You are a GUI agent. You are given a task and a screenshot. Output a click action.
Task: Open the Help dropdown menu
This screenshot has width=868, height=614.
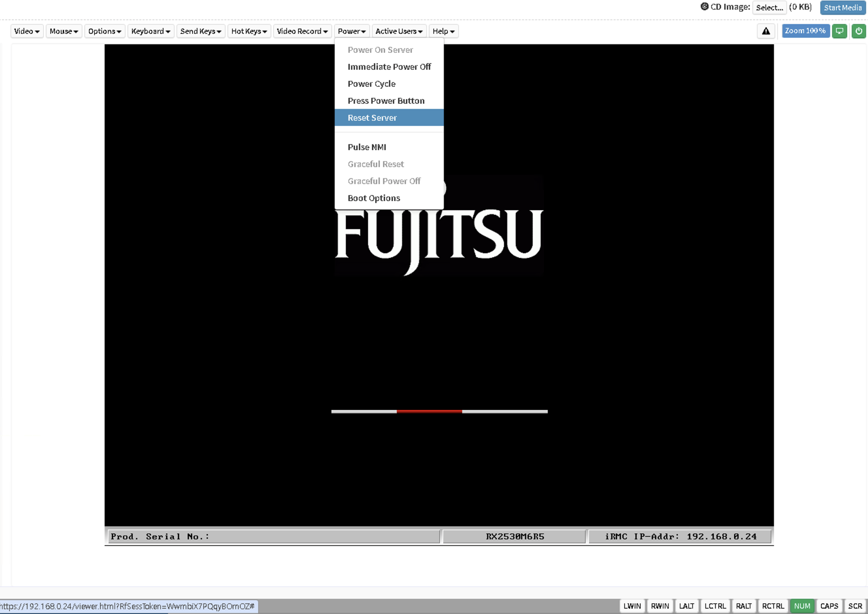pyautogui.click(x=444, y=31)
